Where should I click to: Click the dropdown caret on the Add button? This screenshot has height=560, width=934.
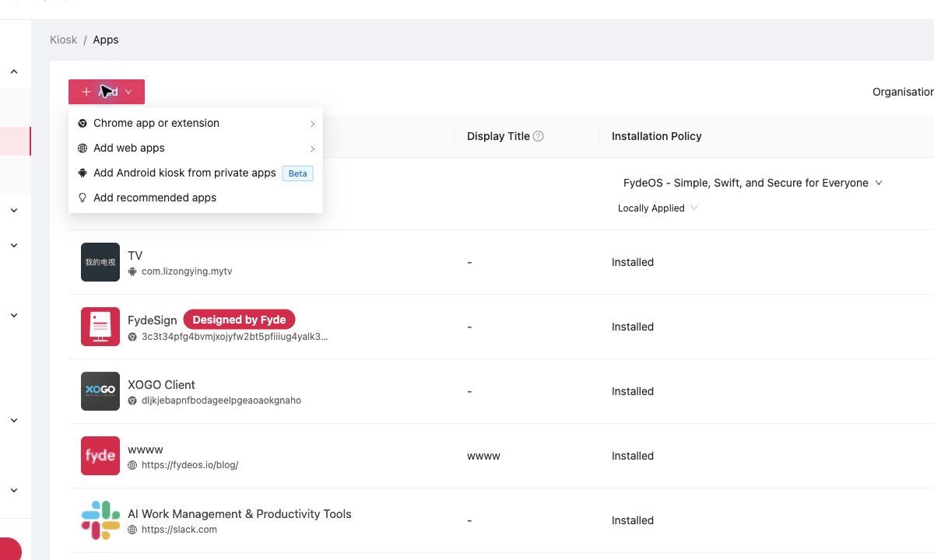(x=128, y=92)
